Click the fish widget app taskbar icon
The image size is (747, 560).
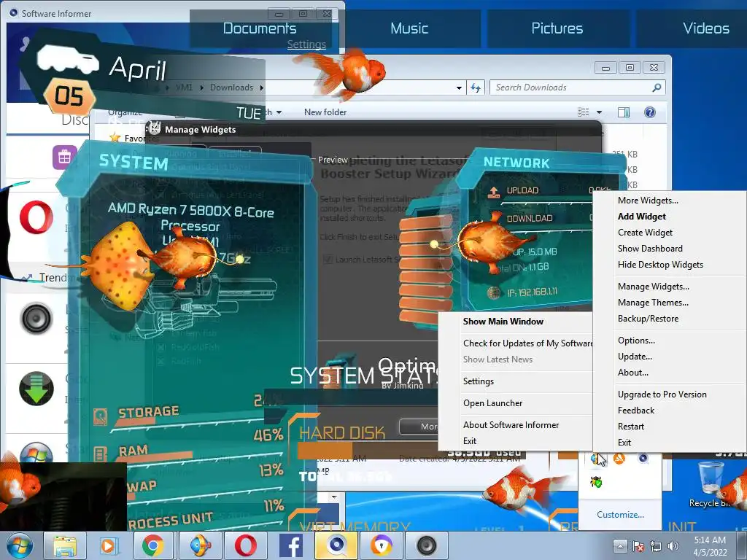(200, 545)
